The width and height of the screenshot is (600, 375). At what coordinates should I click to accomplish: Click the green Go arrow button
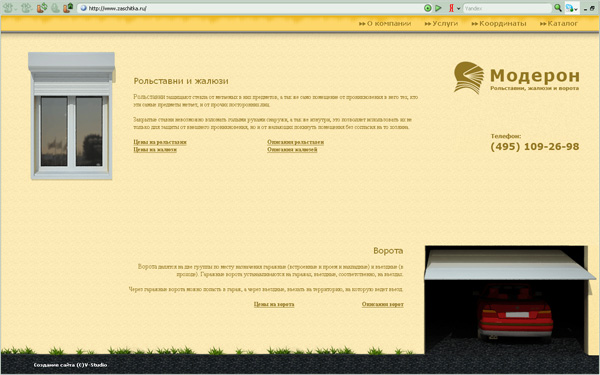pos(438,8)
